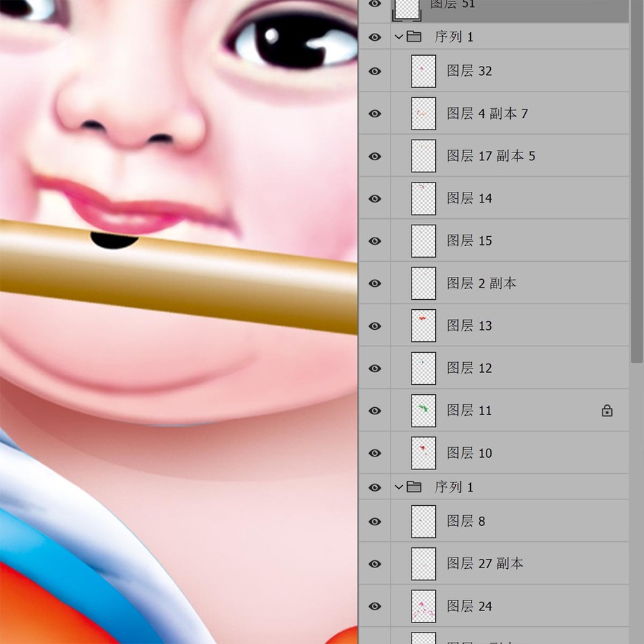The height and width of the screenshot is (644, 644).
Task: Toggle the eye icon for 图层 12
Action: pos(374,368)
